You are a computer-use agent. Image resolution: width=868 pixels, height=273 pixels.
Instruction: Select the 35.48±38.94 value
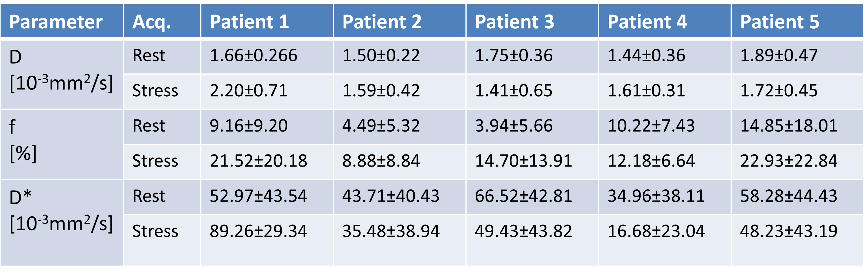pos(391,231)
